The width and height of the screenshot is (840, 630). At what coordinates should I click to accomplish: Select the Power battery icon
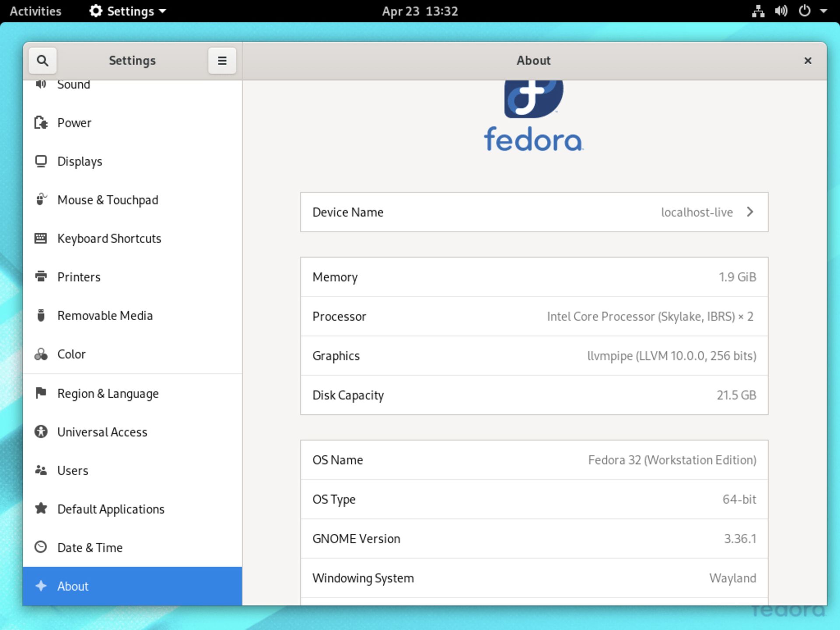41,123
